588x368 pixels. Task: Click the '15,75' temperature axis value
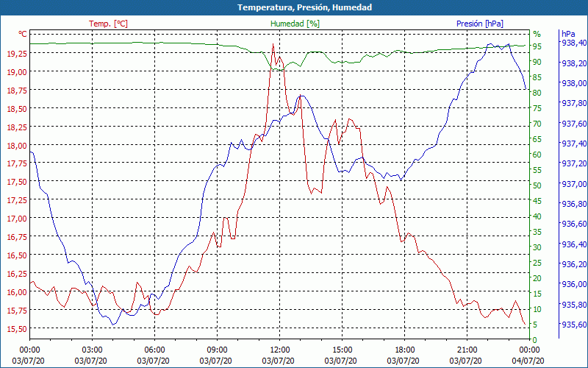click(x=17, y=310)
